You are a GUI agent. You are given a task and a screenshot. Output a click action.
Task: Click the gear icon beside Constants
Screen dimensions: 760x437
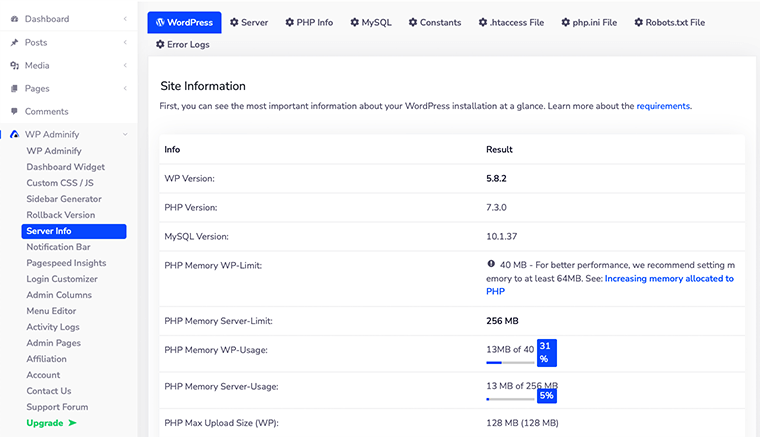coord(412,22)
